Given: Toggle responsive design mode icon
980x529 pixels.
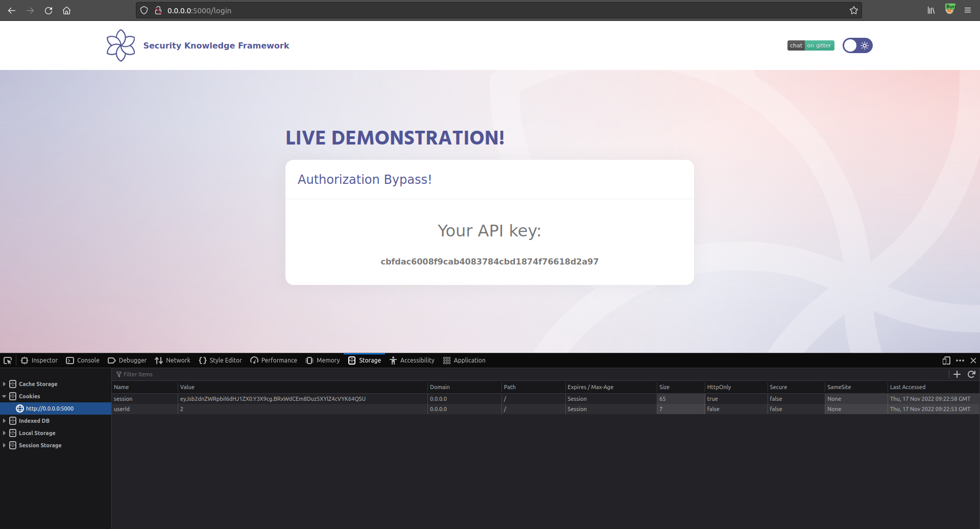Looking at the screenshot, I should 946,360.
